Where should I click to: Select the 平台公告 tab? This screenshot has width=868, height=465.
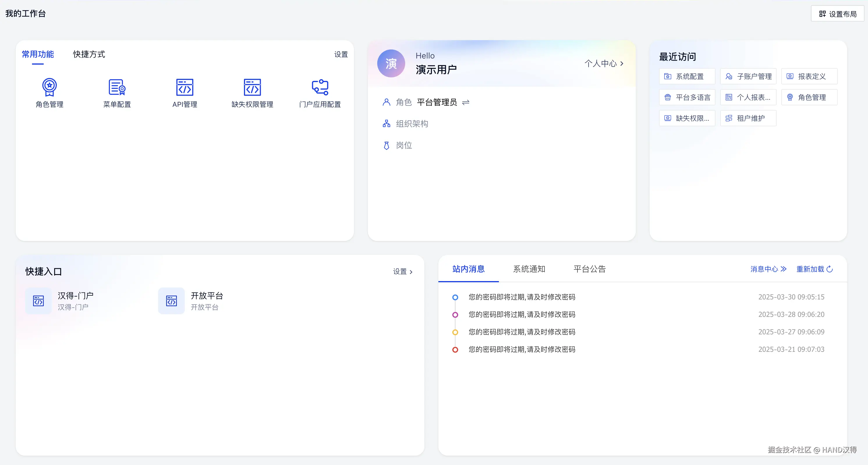pyautogui.click(x=589, y=269)
